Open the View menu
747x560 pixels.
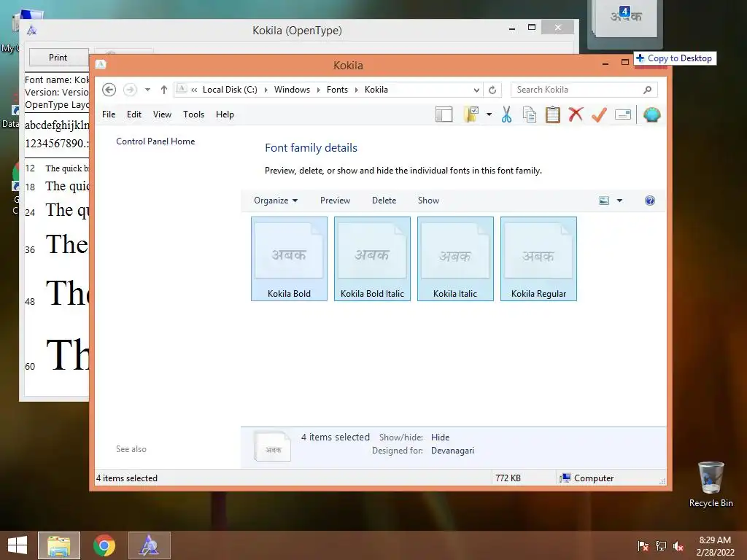(x=162, y=114)
